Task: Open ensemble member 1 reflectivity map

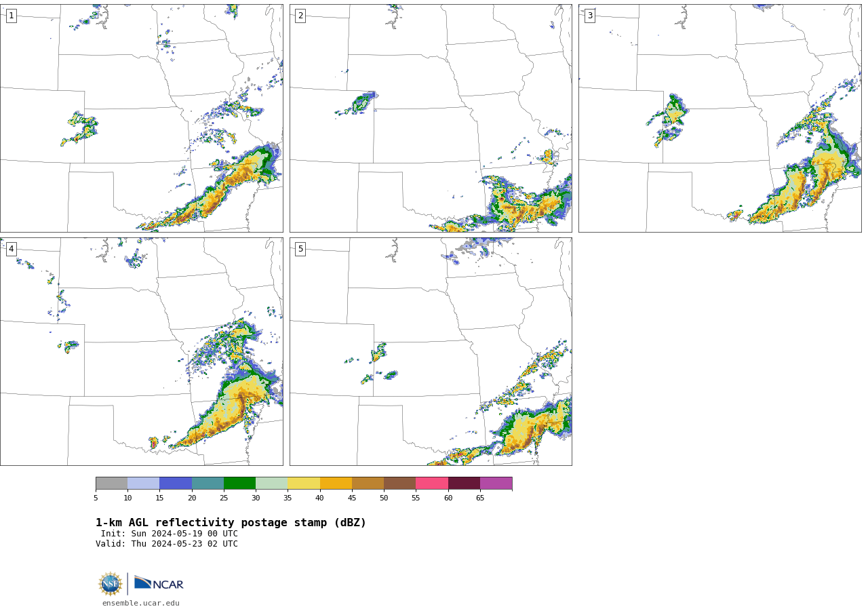Action: [x=142, y=119]
